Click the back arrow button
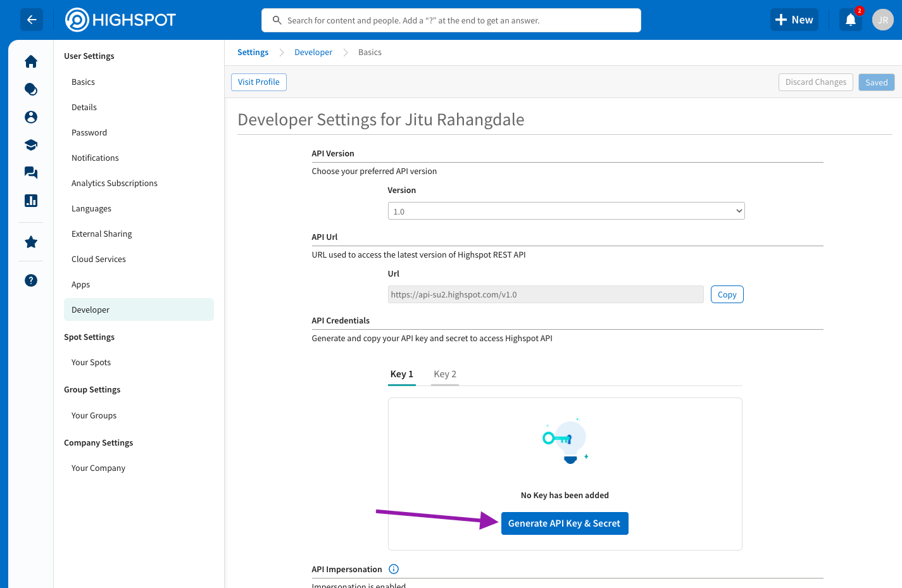Screen dimensions: 902x588 coord(32,20)
